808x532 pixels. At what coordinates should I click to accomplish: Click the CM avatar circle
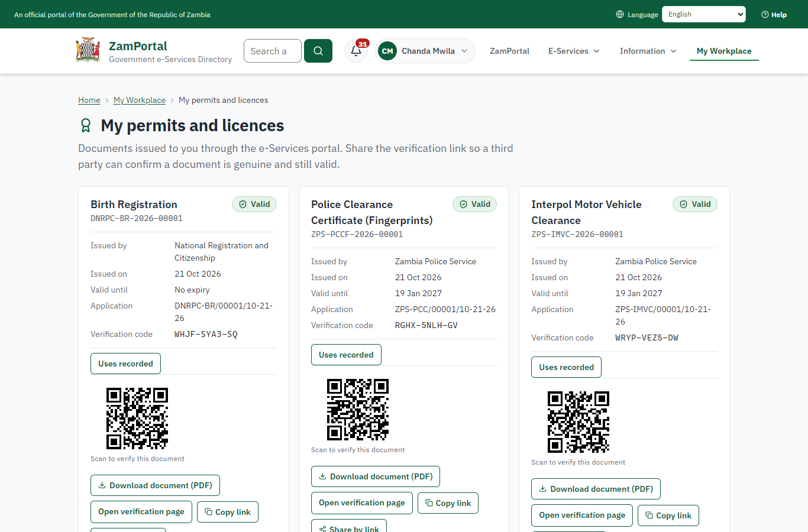(x=387, y=51)
